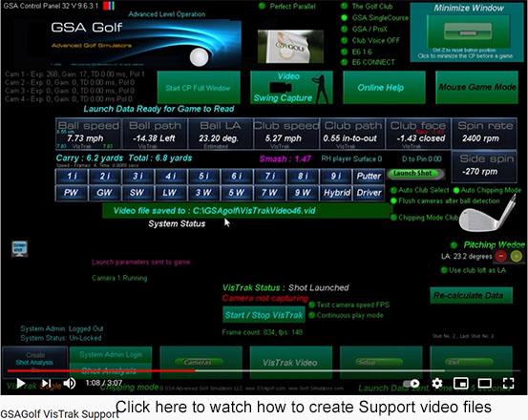Toggle Auto Chipping Mode
The height and width of the screenshot is (420, 528).
pos(456,190)
